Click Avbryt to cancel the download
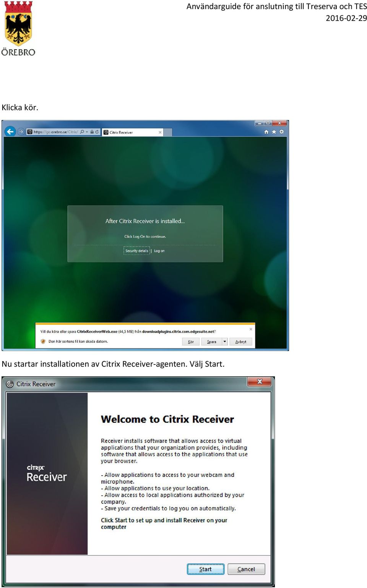Image resolution: width=367 pixels, height=588 pixels. [241, 342]
